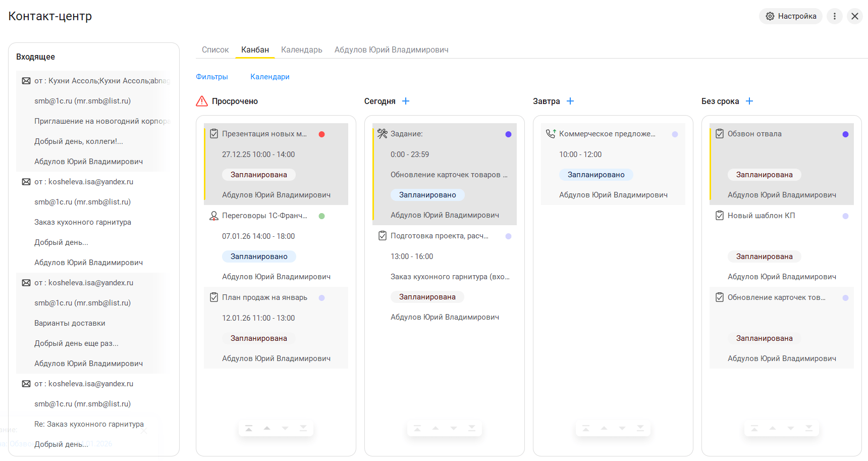
Task: Click the Запланировано status badge in Завтра column
Action: (595, 175)
